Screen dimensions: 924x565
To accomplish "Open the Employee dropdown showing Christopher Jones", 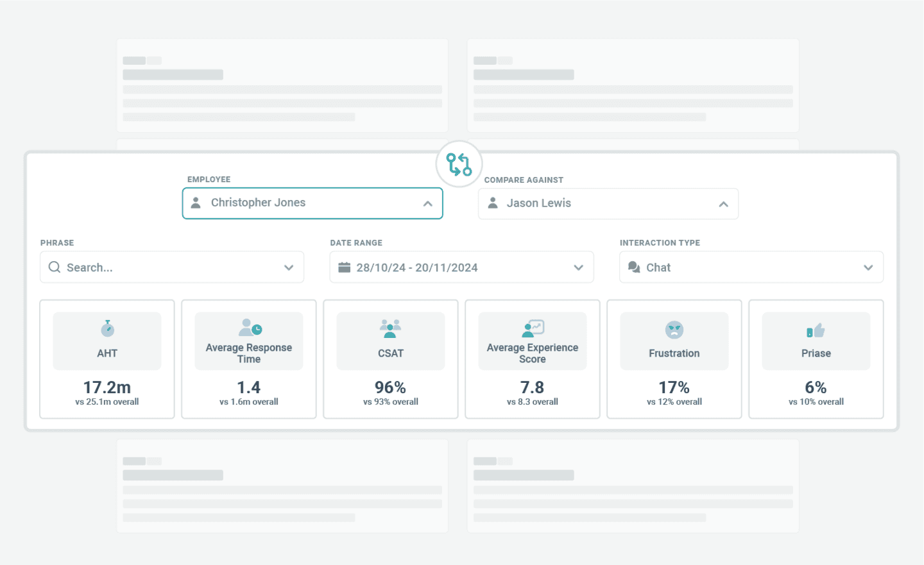I will coord(427,203).
